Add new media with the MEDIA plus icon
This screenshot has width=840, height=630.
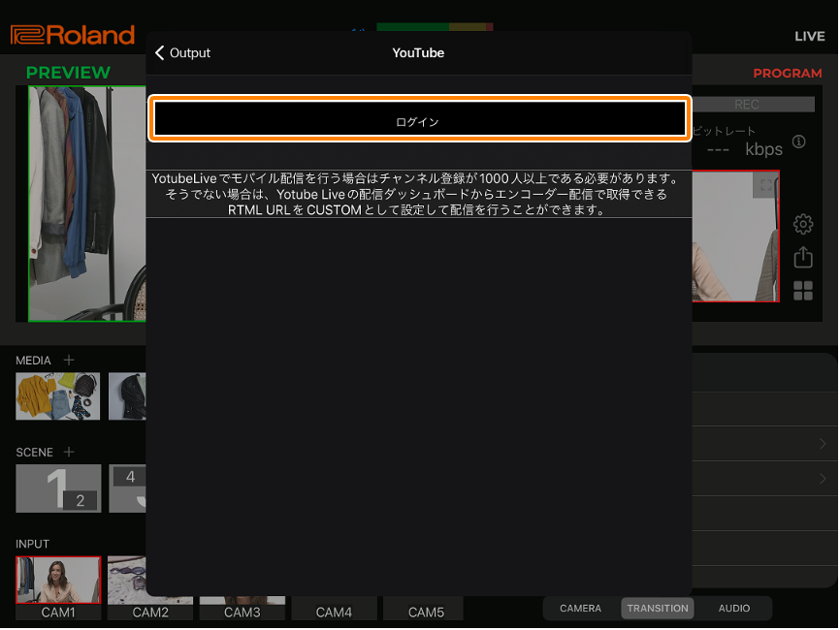(69, 361)
